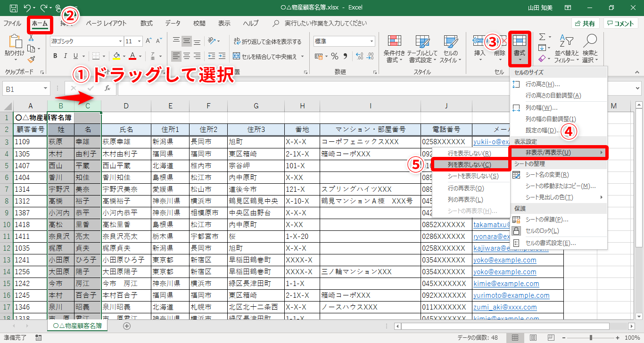Select Normal view icon in status bar
Viewport: 644px width, 343px height.
click(x=515, y=338)
